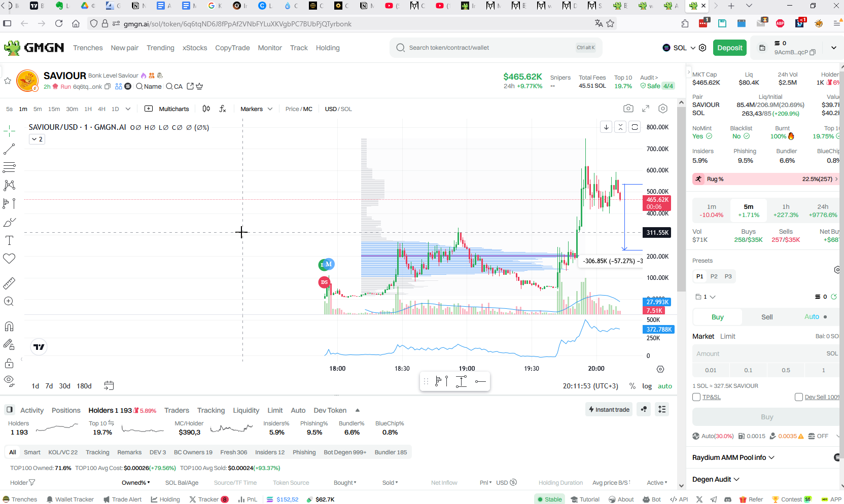Open the wallet count dropdown in trade panel

(x=706, y=297)
